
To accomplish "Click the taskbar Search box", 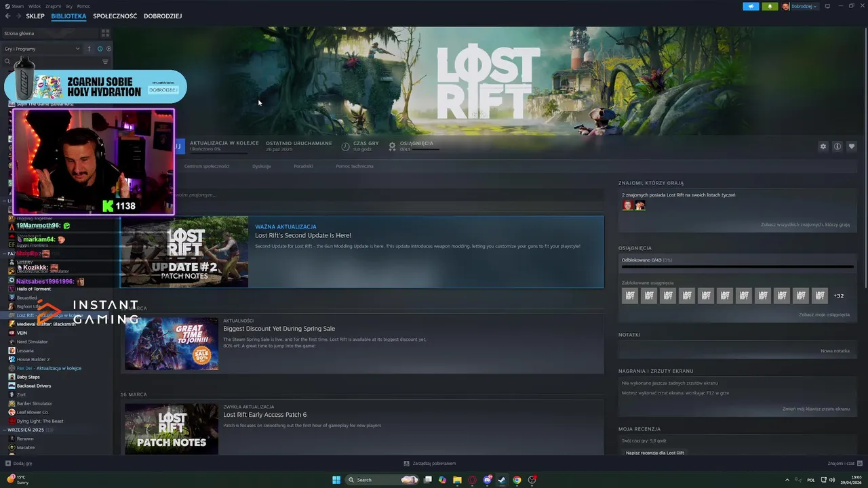I will pos(383,480).
